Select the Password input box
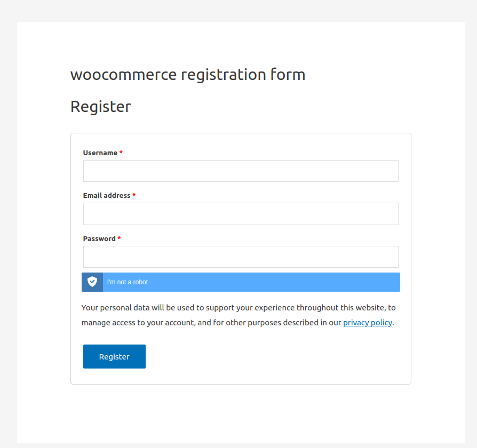 tap(241, 257)
